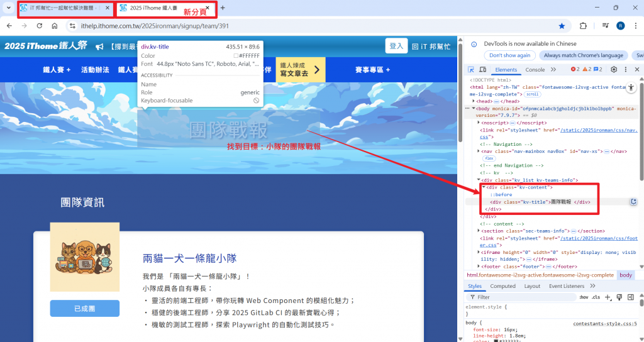The image size is (644, 342).
Task: Go back using the browser back arrow
Action: click(x=9, y=26)
